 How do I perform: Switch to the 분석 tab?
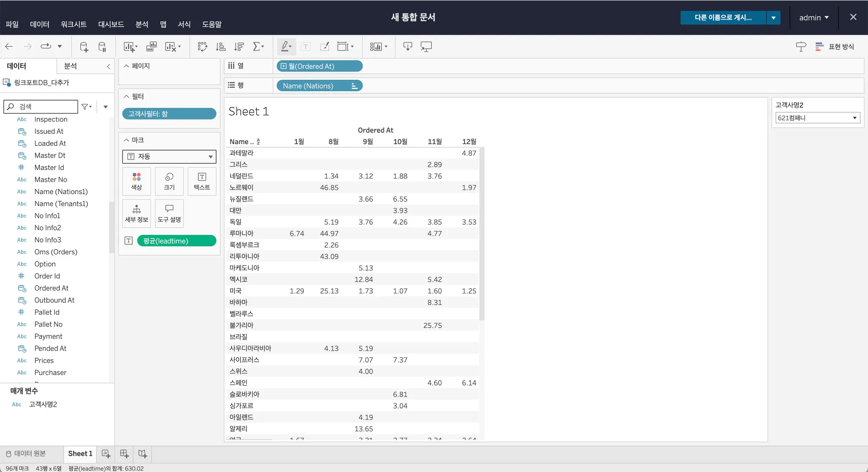click(x=70, y=66)
